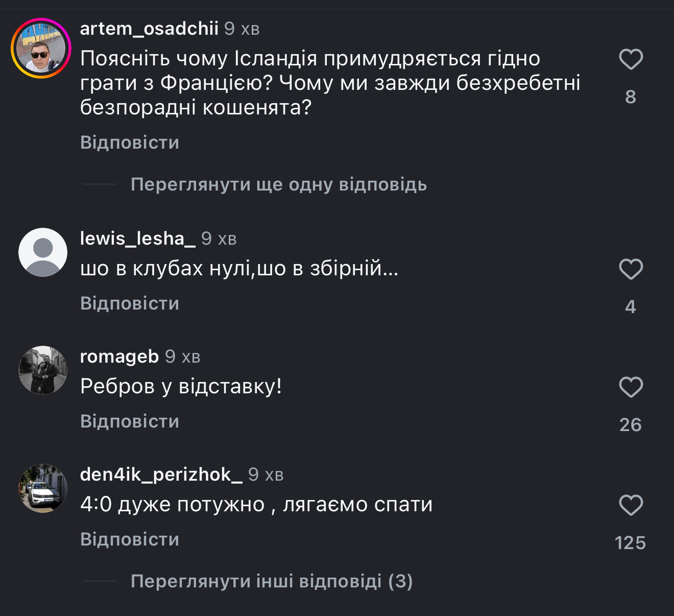Open romageb's profile photo
674x616 pixels.
point(43,370)
